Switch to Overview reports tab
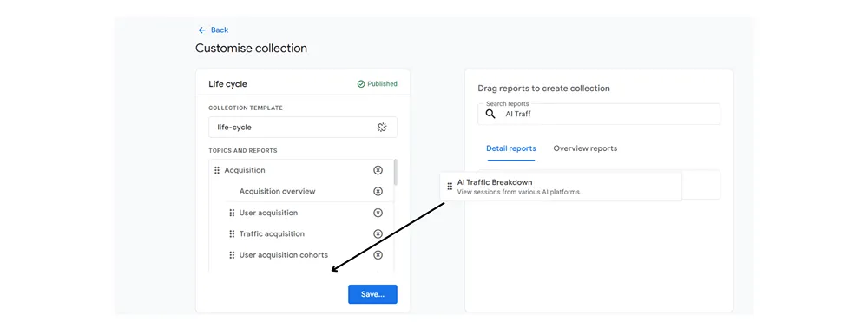The image size is (868, 322). click(585, 148)
